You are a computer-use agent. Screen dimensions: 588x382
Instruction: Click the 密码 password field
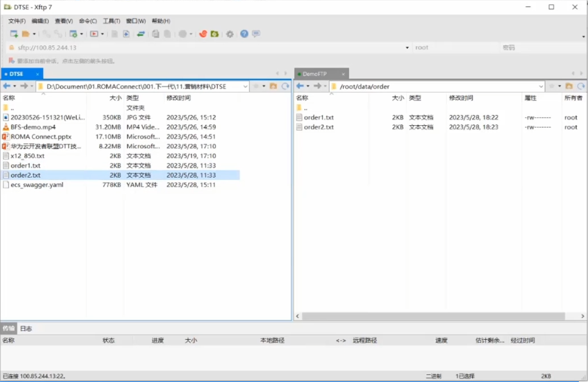pyautogui.click(x=544, y=48)
